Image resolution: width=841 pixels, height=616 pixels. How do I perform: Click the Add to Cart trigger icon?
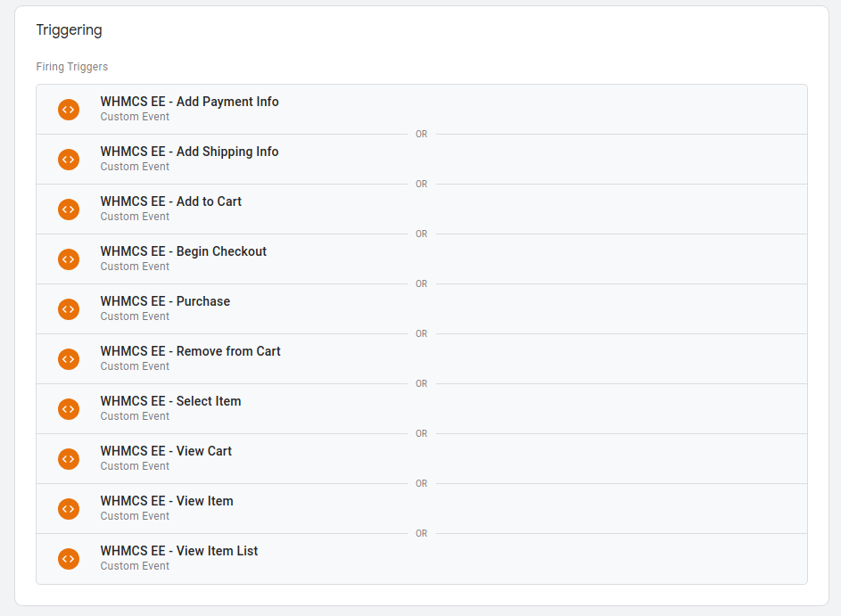[x=69, y=209]
